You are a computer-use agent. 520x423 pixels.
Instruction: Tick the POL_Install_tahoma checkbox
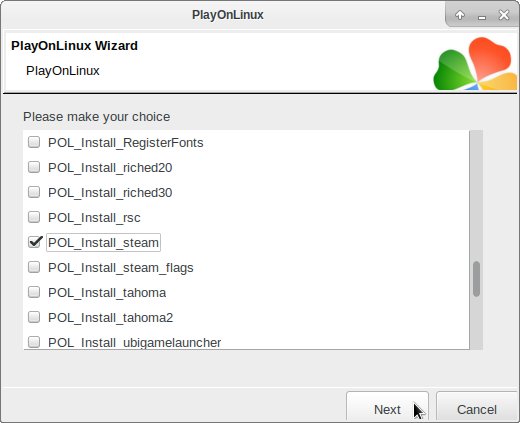pyautogui.click(x=34, y=292)
